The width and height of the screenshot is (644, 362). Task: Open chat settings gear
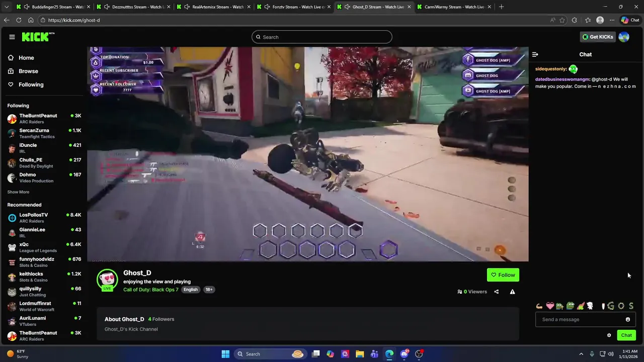tap(609, 335)
